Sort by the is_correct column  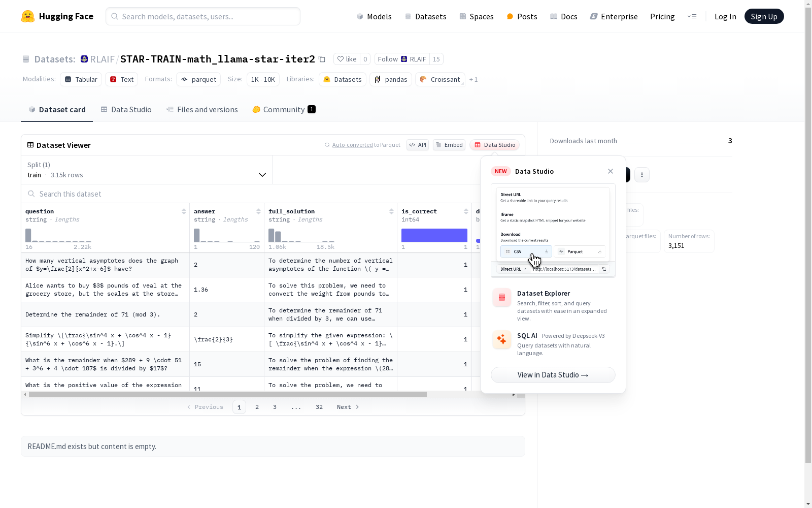pyautogui.click(x=466, y=211)
